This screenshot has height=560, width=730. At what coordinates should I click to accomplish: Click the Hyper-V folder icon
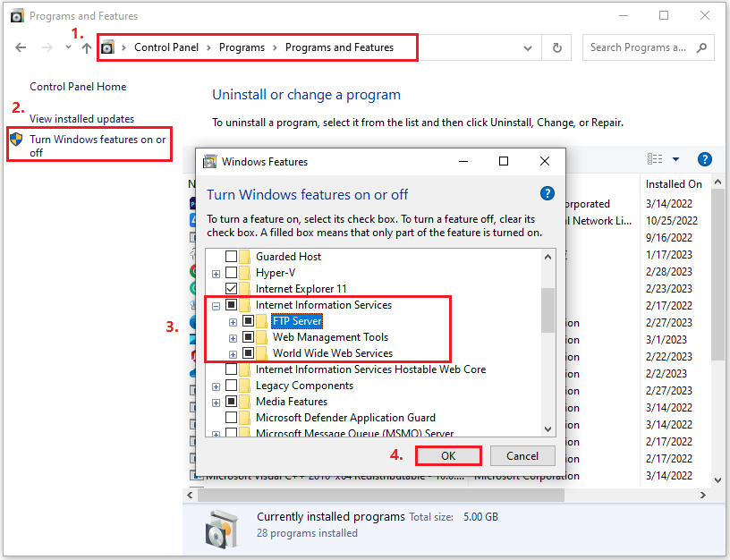pos(245,273)
